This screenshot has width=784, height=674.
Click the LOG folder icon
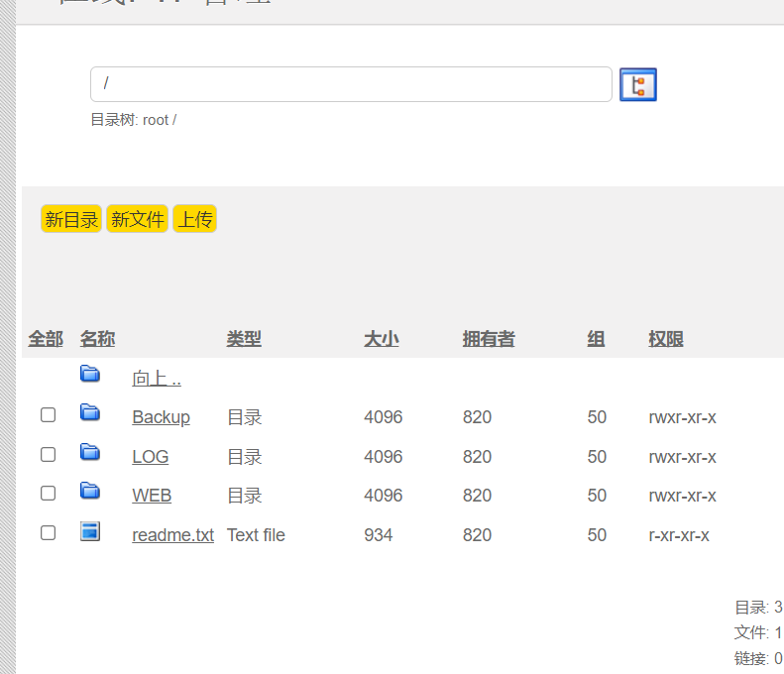[90, 452]
